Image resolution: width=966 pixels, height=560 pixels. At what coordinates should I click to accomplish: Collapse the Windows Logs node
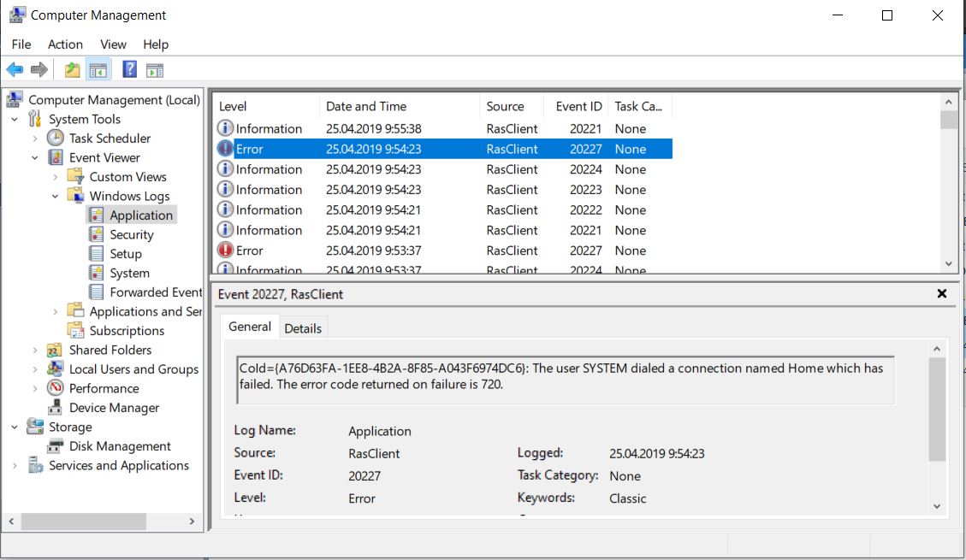[56, 197]
